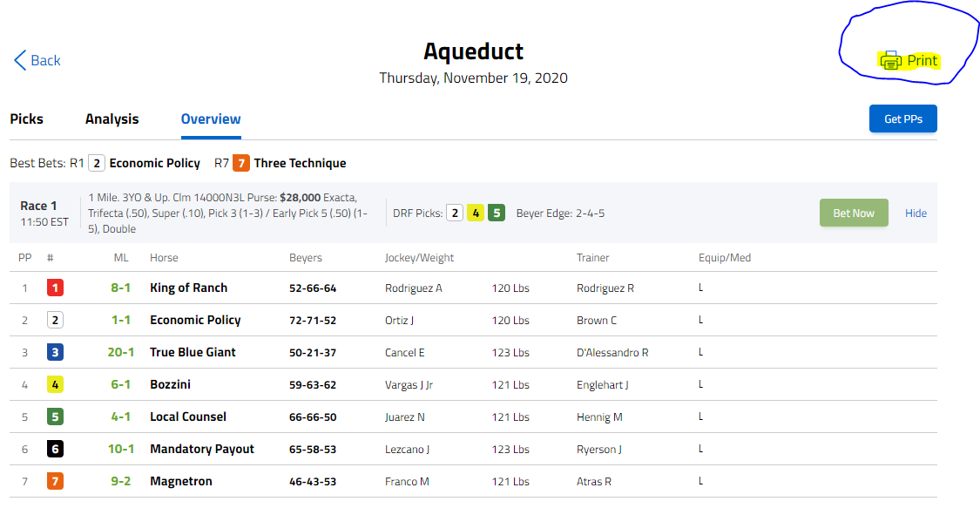
Task: Click black number 6 badge for Mandatory Payout
Action: tap(55, 450)
